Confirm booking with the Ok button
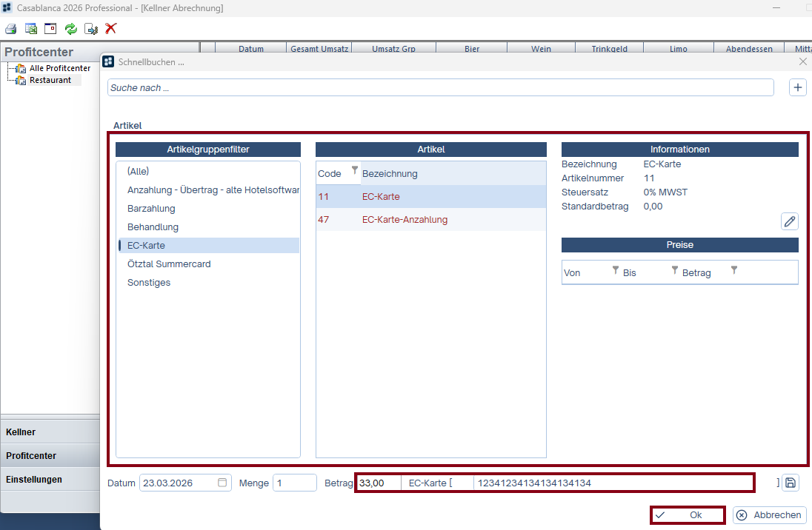This screenshot has width=812, height=530. pyautogui.click(x=688, y=515)
